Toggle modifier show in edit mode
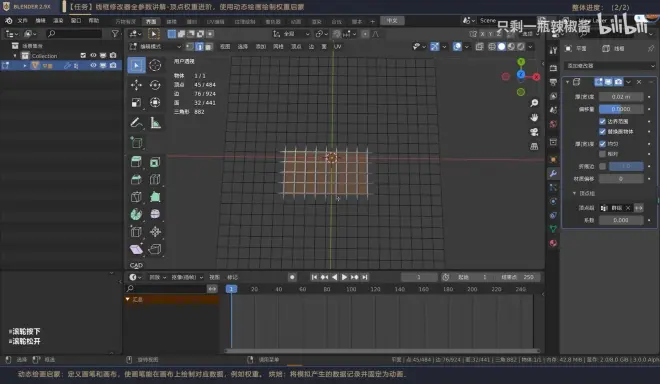Screen dimensions: 660x384 598,82
